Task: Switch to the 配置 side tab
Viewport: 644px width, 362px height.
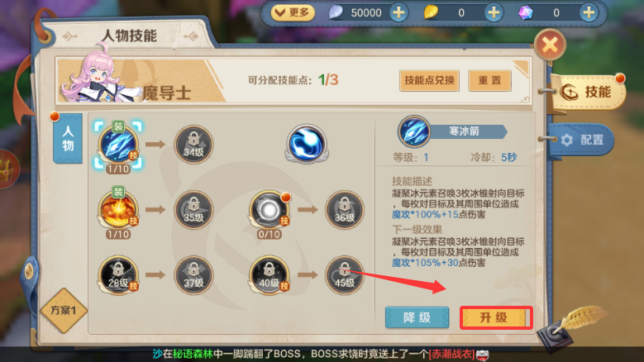Action: tap(583, 140)
